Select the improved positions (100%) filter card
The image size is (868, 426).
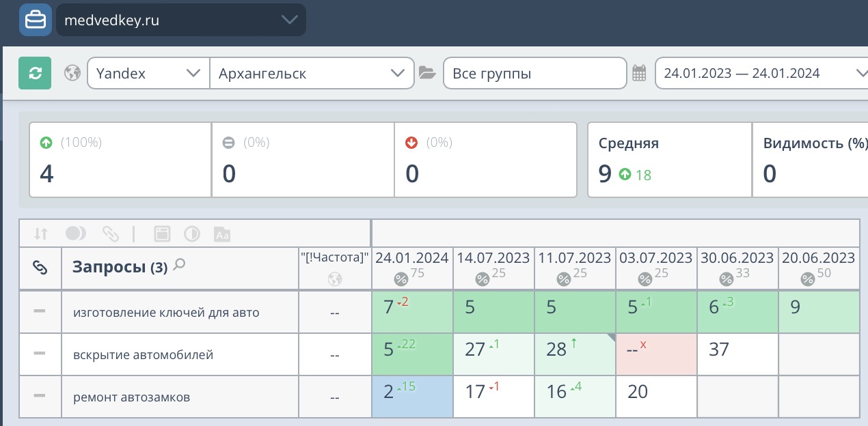(120, 160)
